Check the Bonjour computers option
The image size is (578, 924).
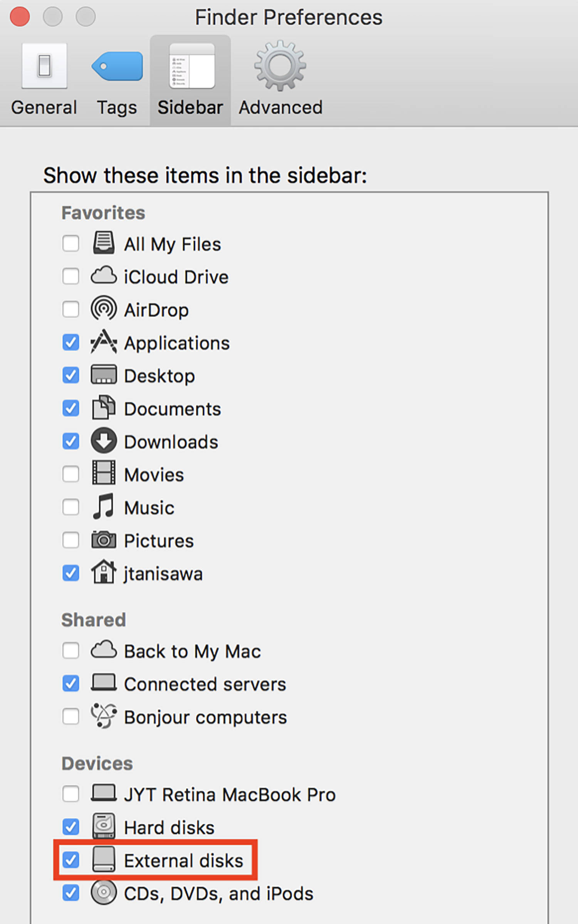coord(71,717)
